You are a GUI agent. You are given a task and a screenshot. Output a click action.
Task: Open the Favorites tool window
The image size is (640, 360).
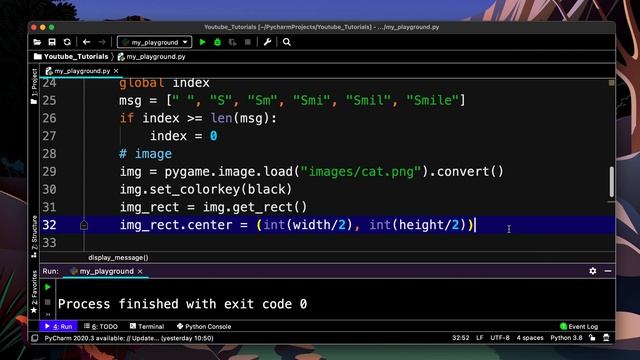[x=34, y=291]
